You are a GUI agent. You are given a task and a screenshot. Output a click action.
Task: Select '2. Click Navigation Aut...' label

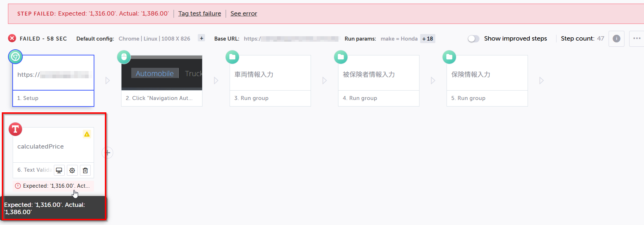[x=159, y=98]
